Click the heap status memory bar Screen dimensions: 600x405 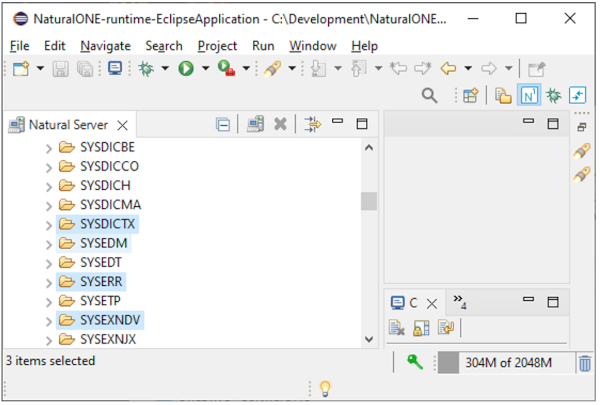click(x=506, y=363)
